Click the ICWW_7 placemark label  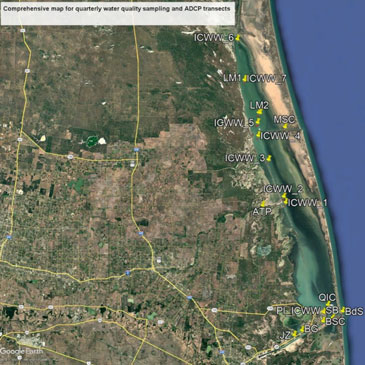click(267, 79)
